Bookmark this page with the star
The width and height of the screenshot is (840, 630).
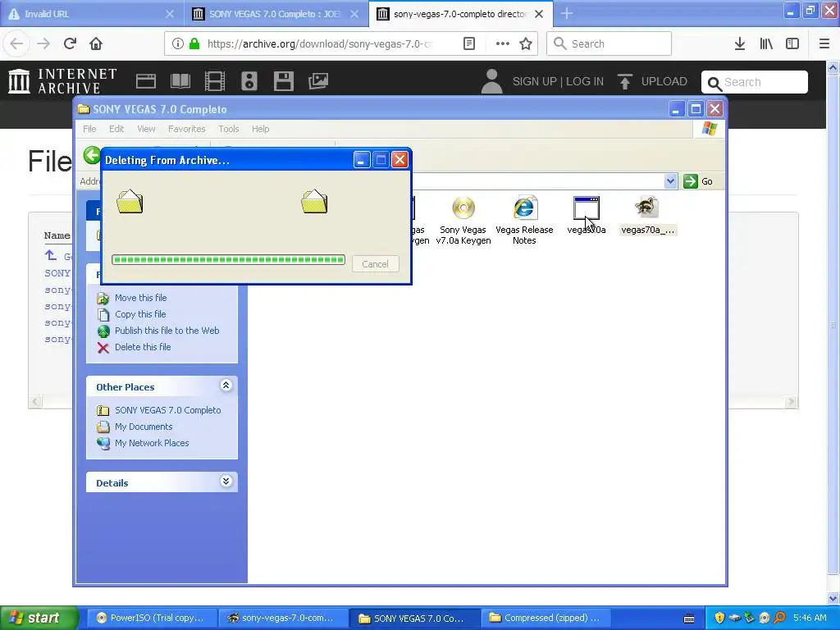[x=526, y=44]
